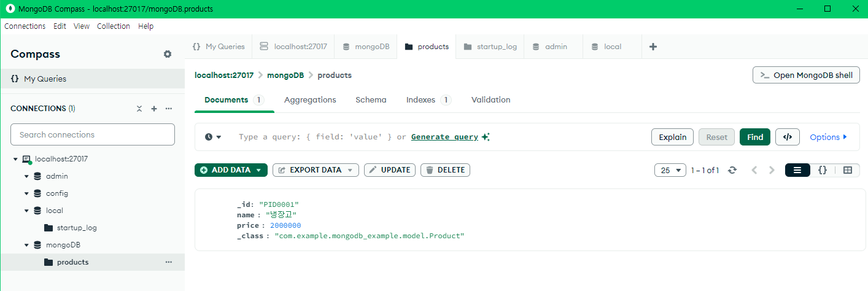Switch to Schema tab
868x291 pixels.
[x=371, y=99]
